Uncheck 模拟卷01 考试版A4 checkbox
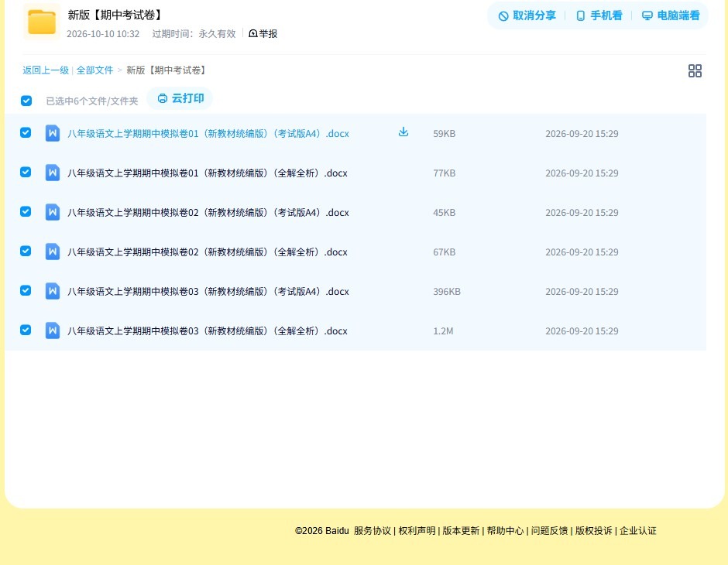Viewport: 728px width, 565px height. pyautogui.click(x=26, y=132)
